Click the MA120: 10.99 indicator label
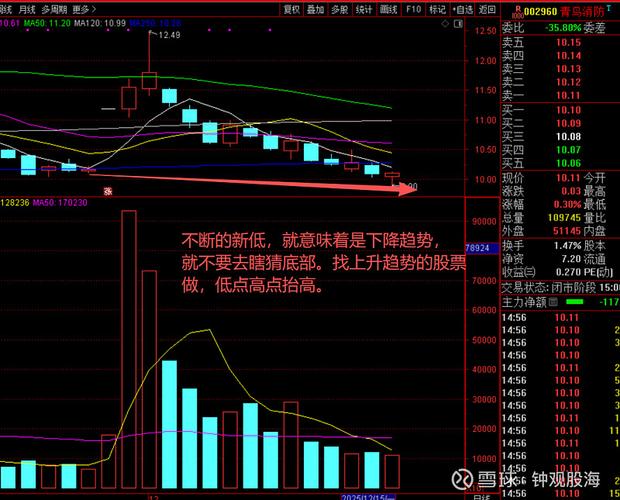 (x=100, y=23)
